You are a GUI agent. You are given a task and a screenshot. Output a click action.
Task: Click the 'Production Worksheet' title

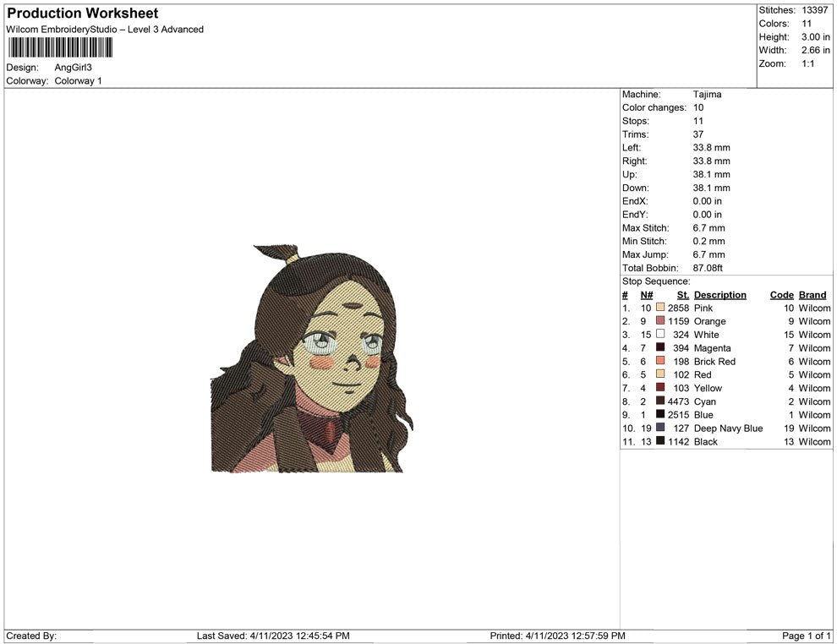point(83,14)
